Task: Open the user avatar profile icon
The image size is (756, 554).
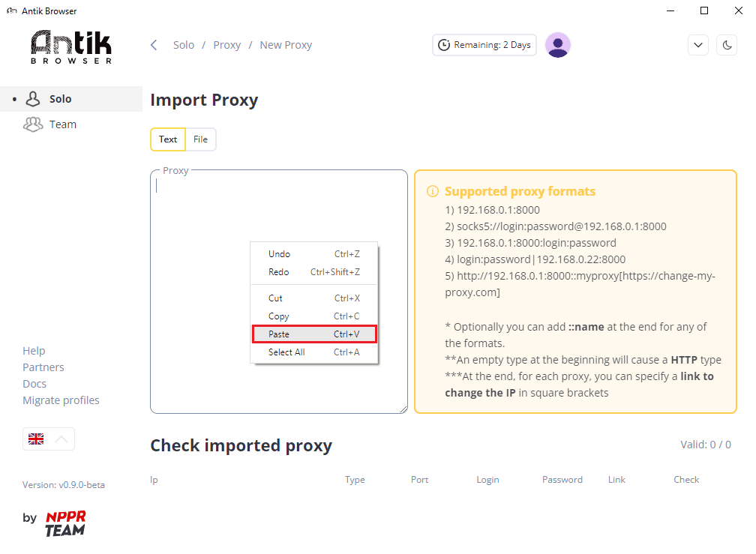Action: (x=558, y=45)
